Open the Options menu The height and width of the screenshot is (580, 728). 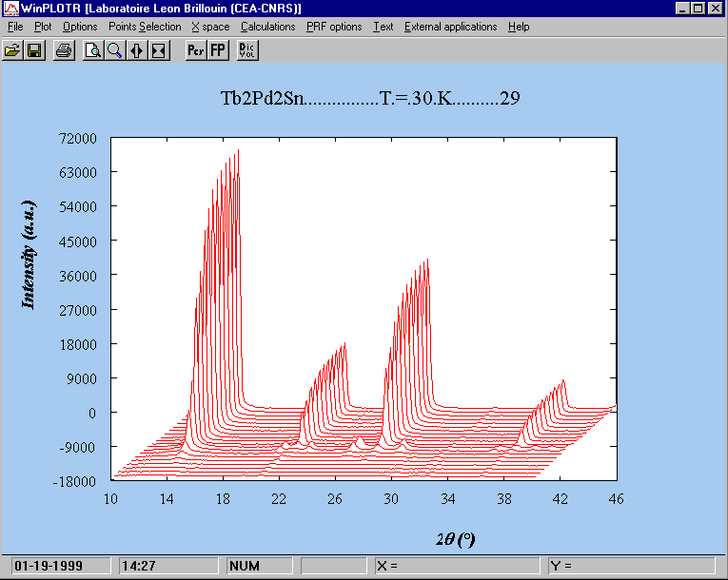pyautogui.click(x=80, y=27)
